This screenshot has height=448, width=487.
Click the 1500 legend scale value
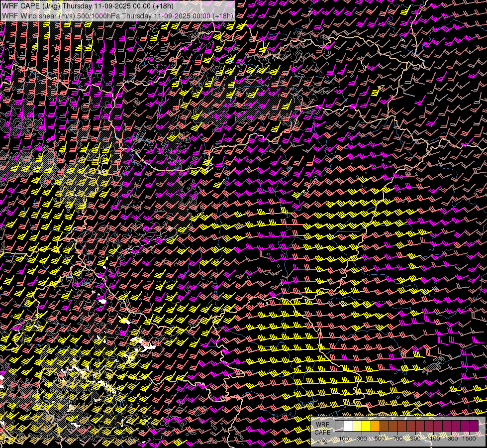(x=469, y=438)
